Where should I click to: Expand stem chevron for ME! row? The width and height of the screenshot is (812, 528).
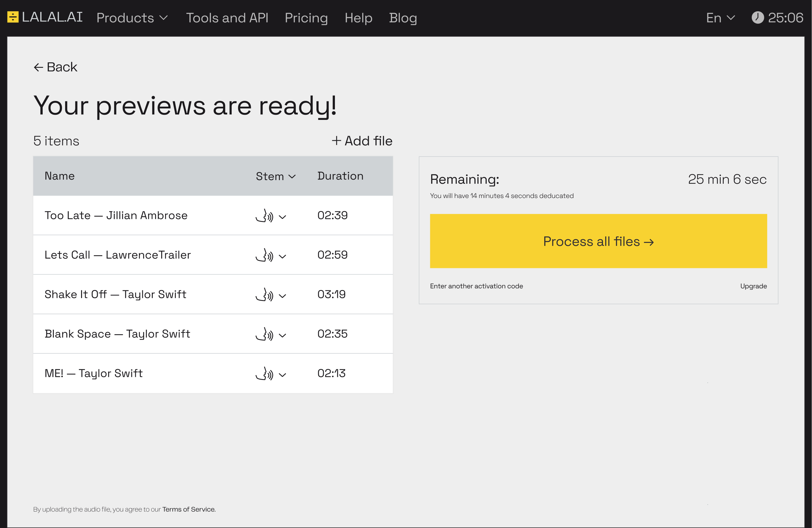tap(283, 375)
